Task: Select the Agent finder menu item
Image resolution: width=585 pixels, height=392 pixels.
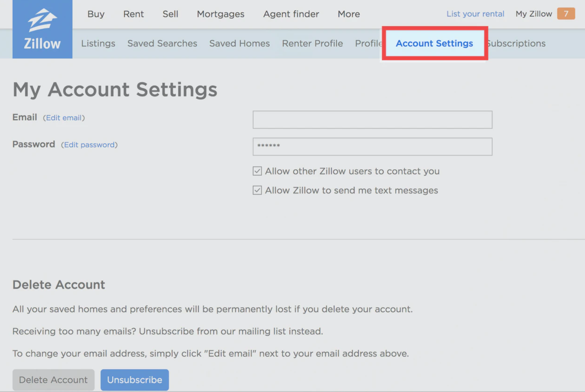Action: (291, 14)
